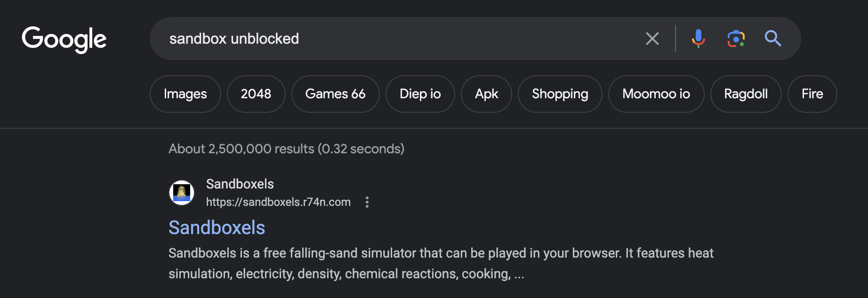Click the Sandboxels site favicon
This screenshot has width=868, height=298.
(182, 193)
